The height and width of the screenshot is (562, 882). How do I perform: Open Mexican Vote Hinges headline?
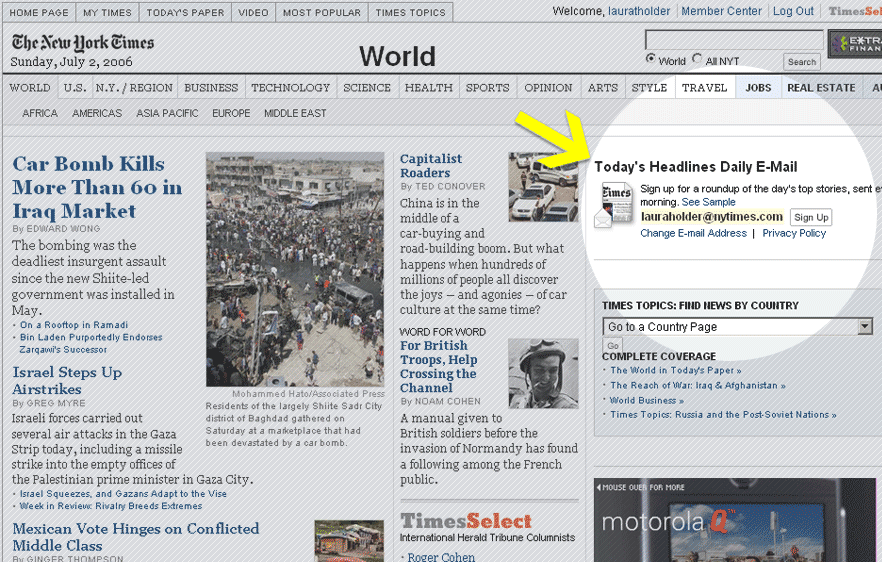pyautogui.click(x=136, y=537)
